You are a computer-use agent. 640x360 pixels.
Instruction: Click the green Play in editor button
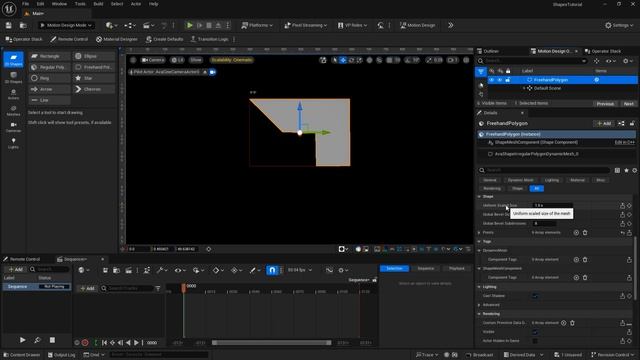coord(189,25)
